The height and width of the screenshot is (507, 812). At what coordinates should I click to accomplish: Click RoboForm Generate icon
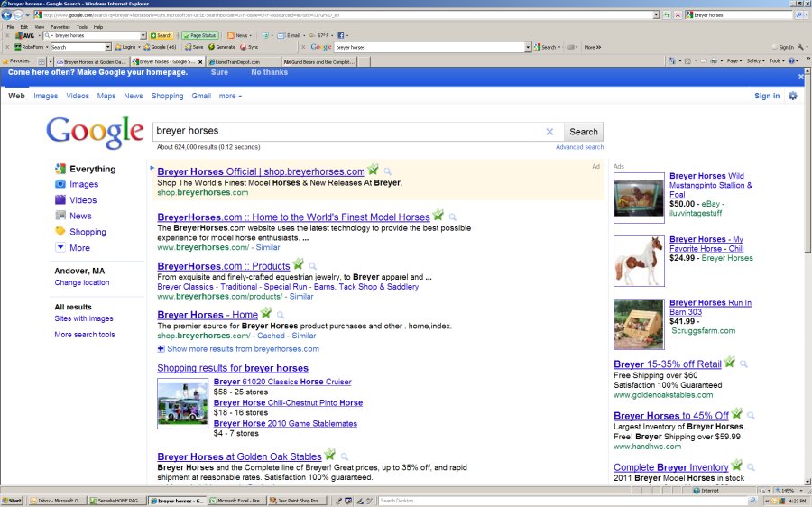222,47
